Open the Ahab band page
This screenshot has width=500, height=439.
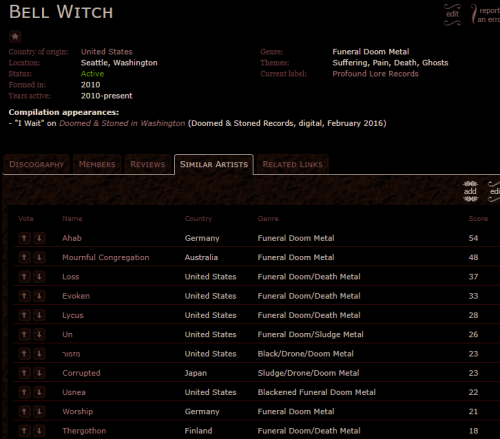coord(72,238)
